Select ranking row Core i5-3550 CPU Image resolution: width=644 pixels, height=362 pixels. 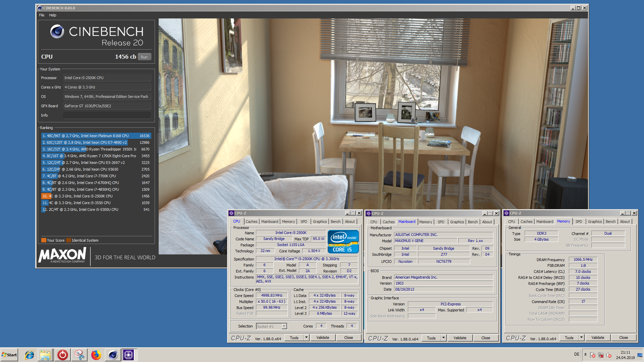pos(96,203)
